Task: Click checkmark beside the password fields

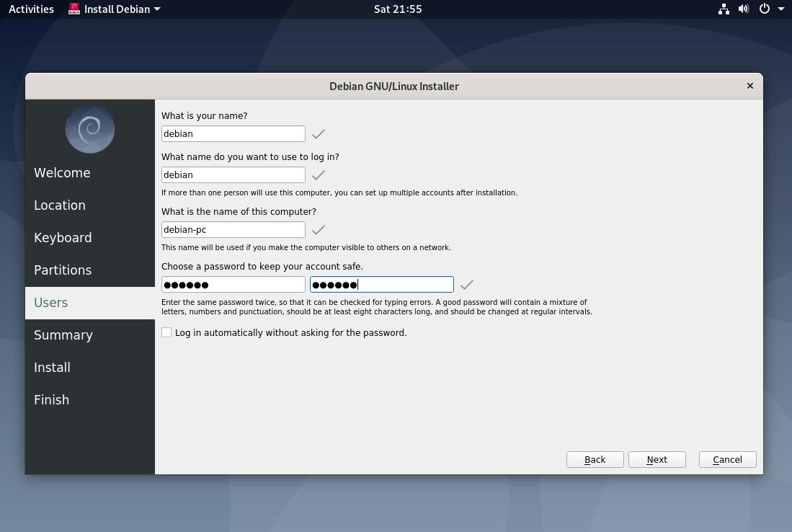Action: tap(467, 285)
